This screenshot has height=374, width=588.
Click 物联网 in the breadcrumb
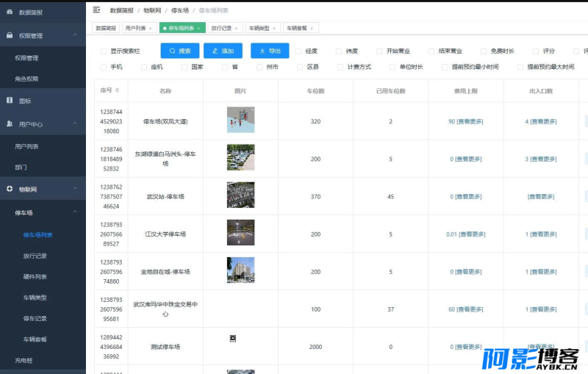[x=152, y=10]
